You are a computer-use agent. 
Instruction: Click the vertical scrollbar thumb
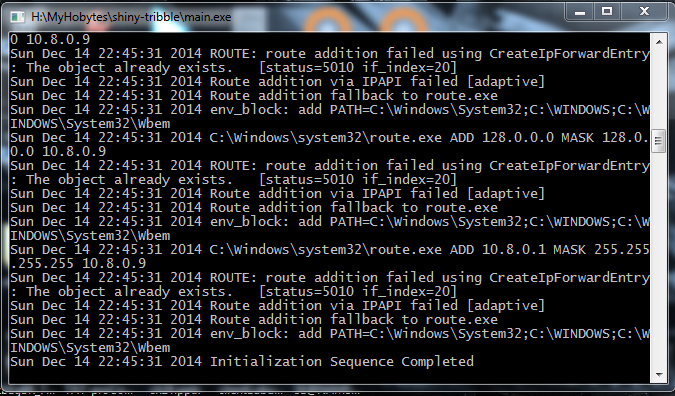pyautogui.click(x=659, y=141)
